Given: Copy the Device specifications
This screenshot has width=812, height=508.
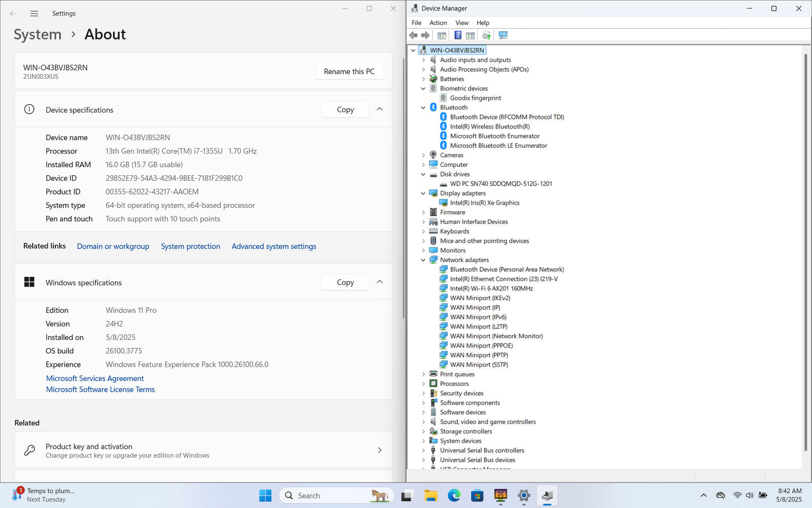Looking at the screenshot, I should (345, 110).
